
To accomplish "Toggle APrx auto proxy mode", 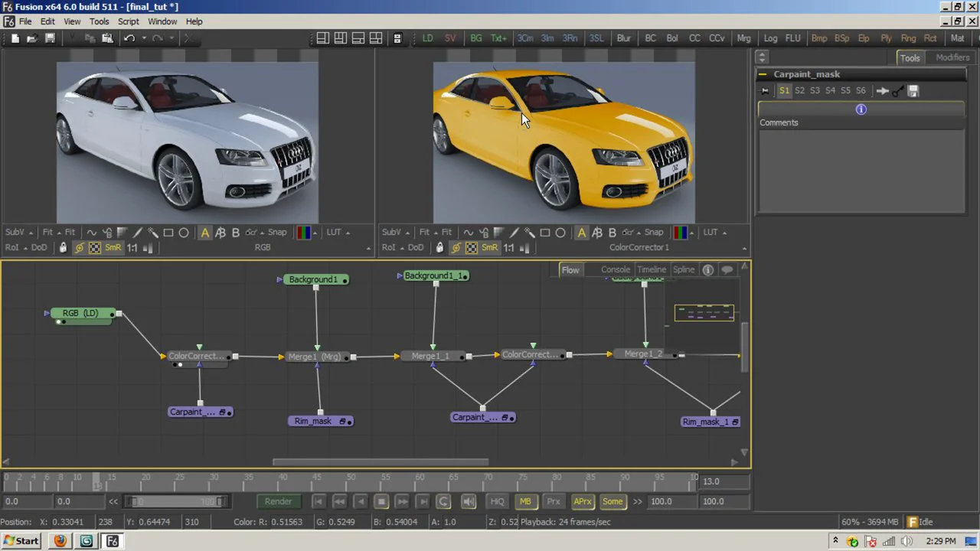I will (583, 501).
